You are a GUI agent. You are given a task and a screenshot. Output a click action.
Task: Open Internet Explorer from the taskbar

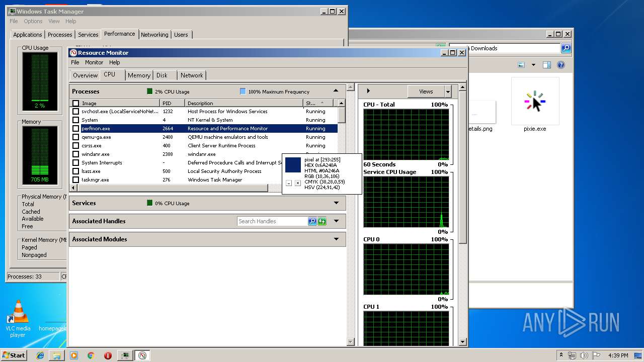click(x=41, y=355)
